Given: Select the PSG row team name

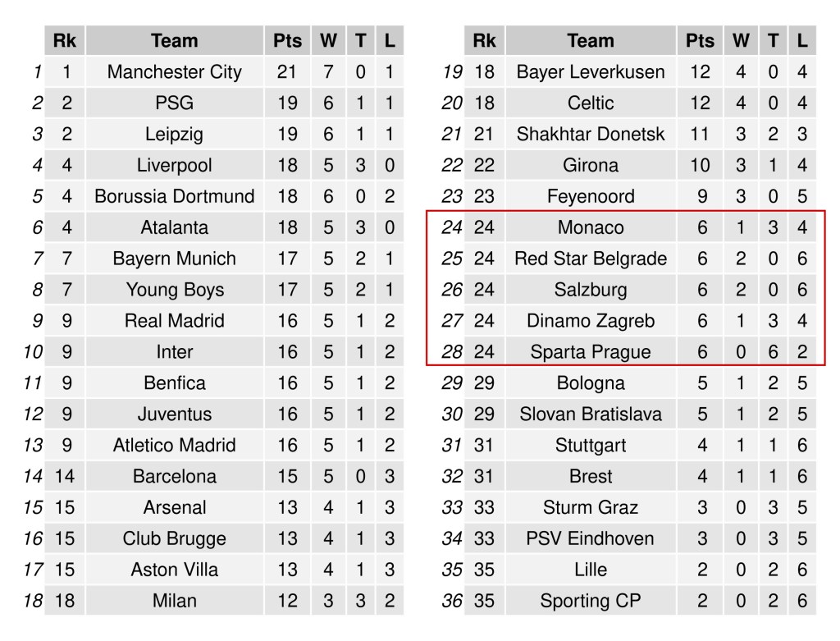Looking at the screenshot, I should (x=174, y=103).
